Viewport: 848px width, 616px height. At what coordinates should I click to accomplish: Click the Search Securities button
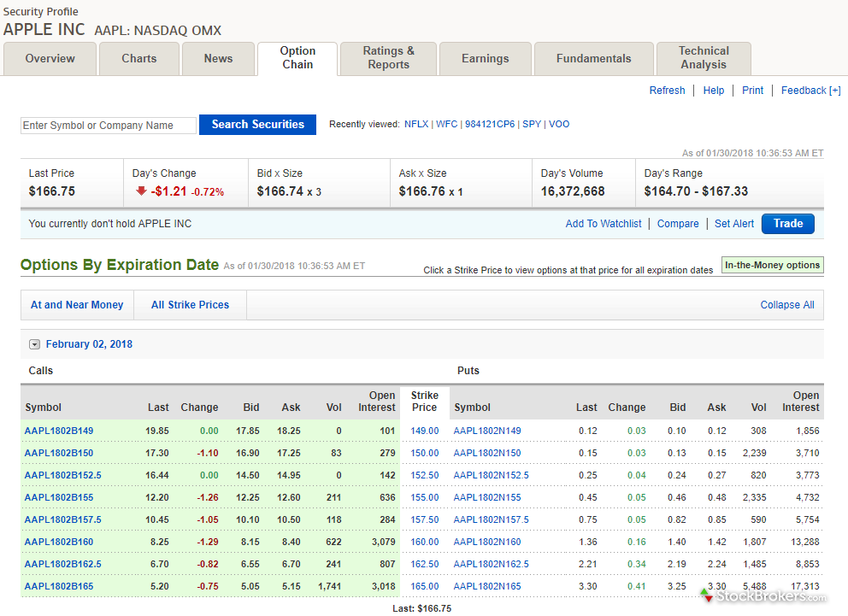coord(257,124)
